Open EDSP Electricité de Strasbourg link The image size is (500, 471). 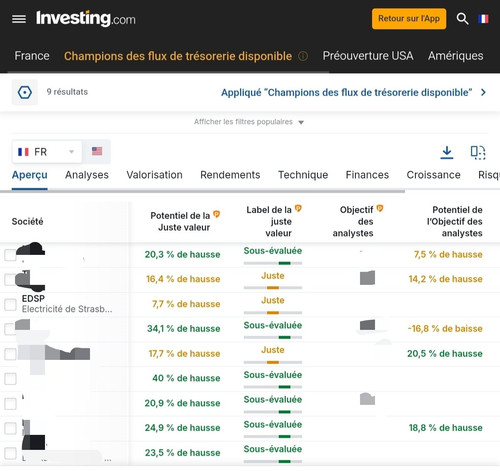point(67,304)
